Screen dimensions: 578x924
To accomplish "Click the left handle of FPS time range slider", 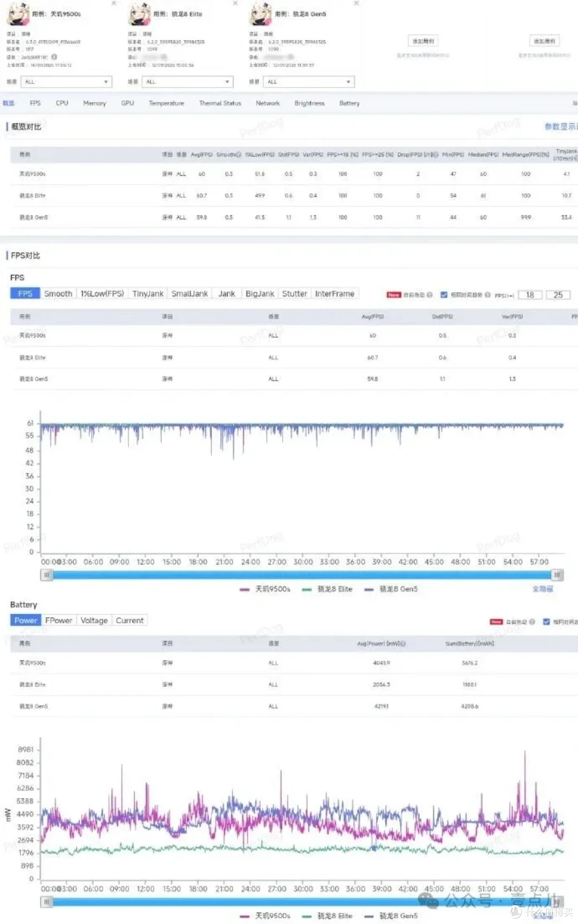I will coord(47,575).
